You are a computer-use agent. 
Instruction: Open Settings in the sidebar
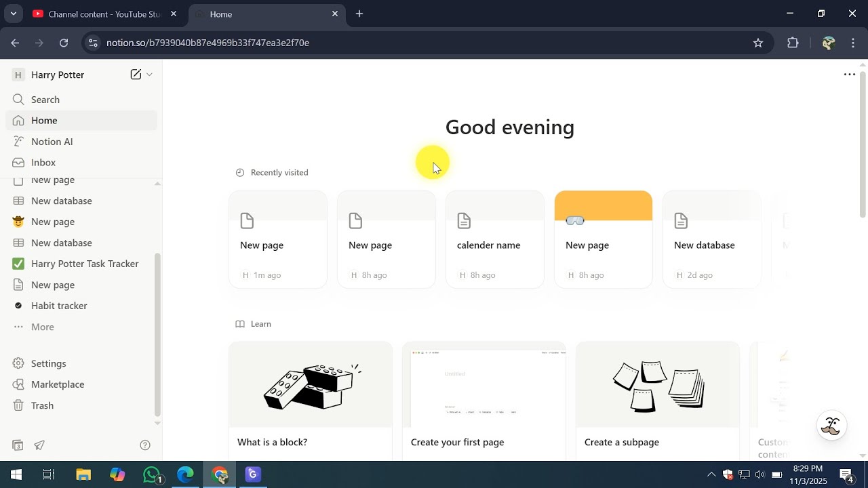tap(81, 363)
